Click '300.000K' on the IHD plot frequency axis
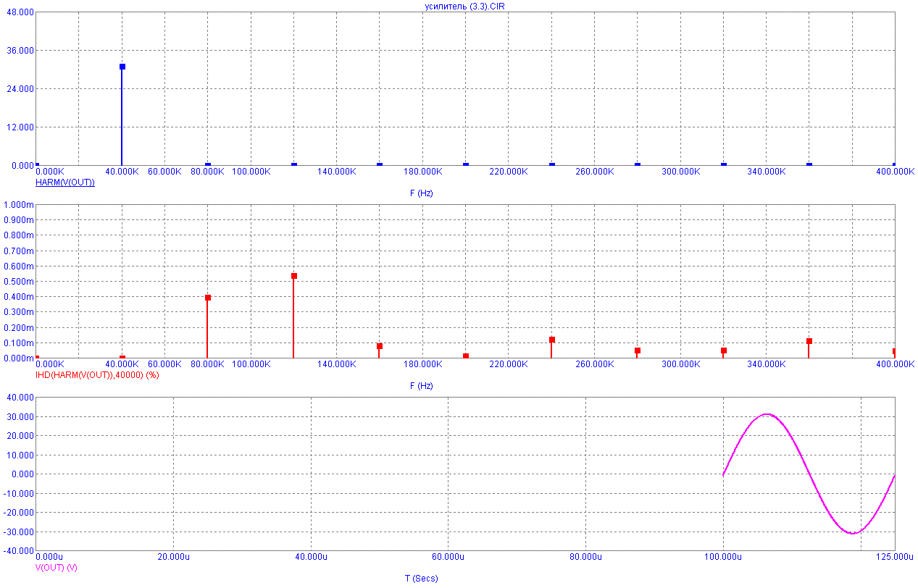Viewport: 918px width, 588px height. pyautogui.click(x=680, y=364)
